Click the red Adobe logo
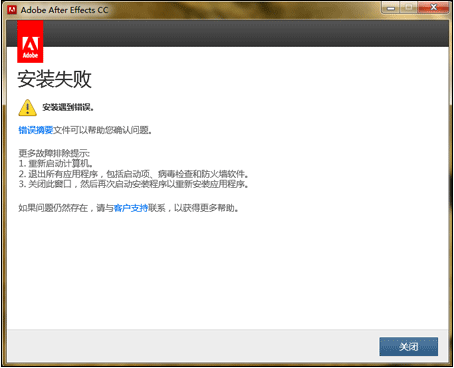454x368 pixels. click(30, 42)
